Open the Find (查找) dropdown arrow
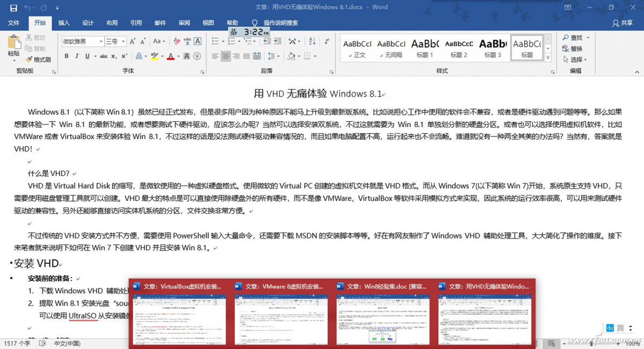This screenshot has width=644, height=349. click(588, 38)
